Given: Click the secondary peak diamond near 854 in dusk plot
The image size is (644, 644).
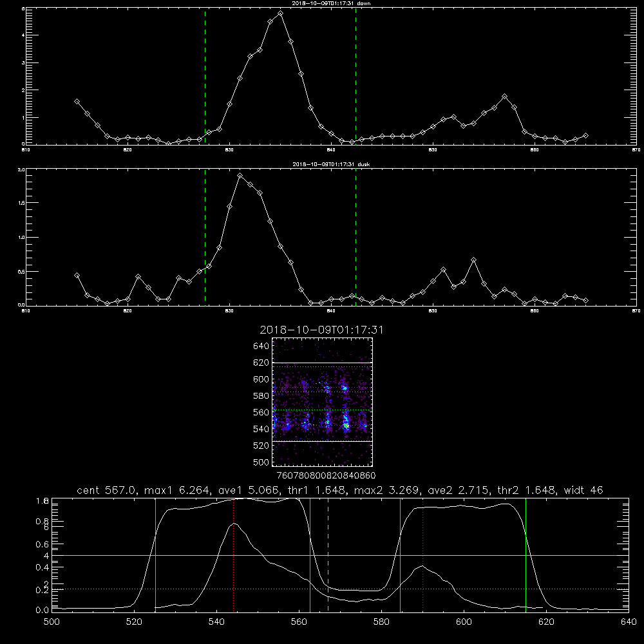Looking at the screenshot, I should (473, 260).
